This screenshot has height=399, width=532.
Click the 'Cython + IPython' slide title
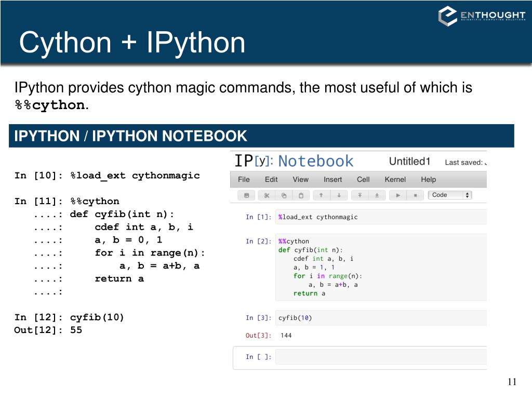pos(132,43)
